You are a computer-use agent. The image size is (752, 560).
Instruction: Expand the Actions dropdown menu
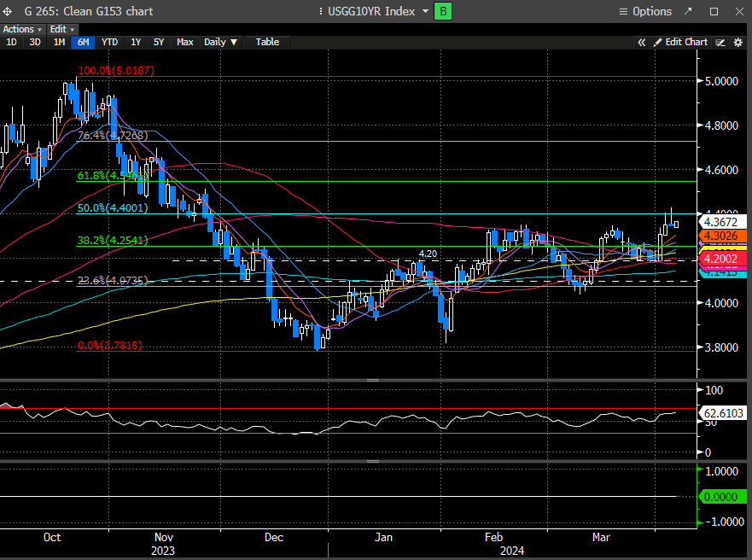coord(23,29)
